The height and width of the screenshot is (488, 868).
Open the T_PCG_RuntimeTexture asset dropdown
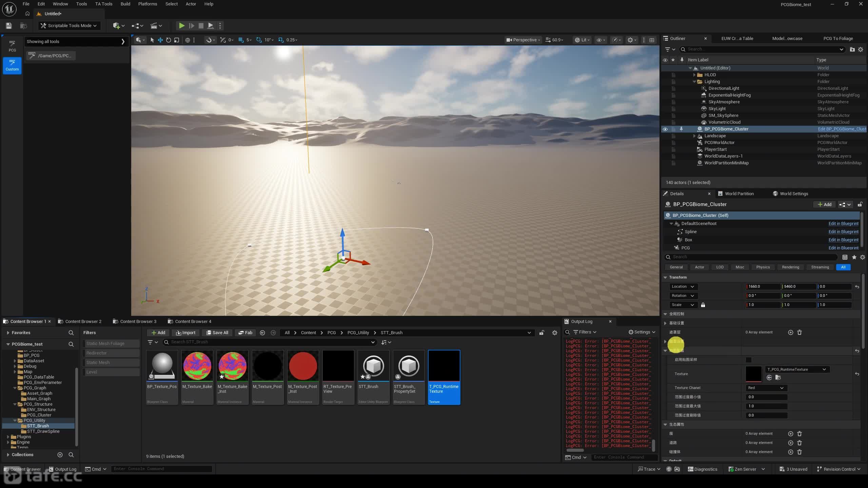pos(797,369)
